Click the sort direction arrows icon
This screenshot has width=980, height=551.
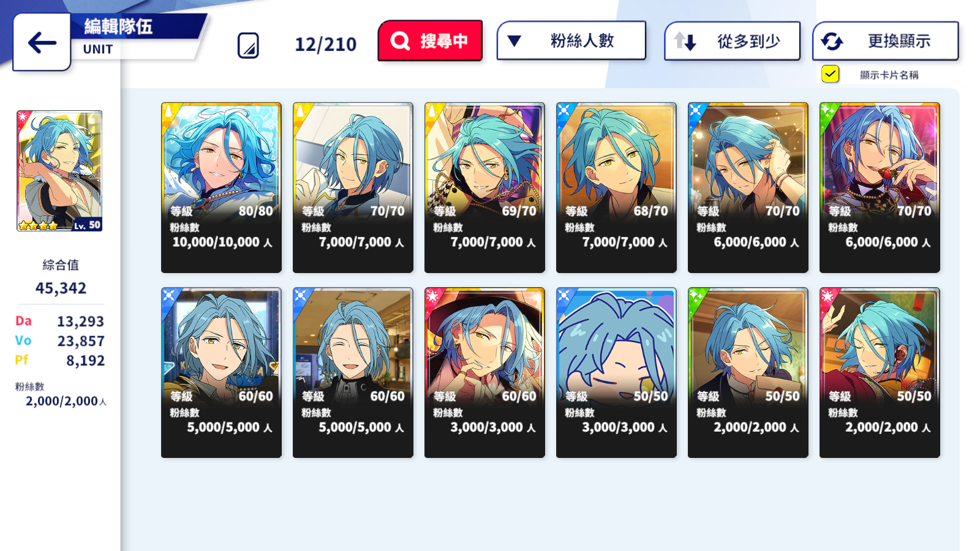685,41
